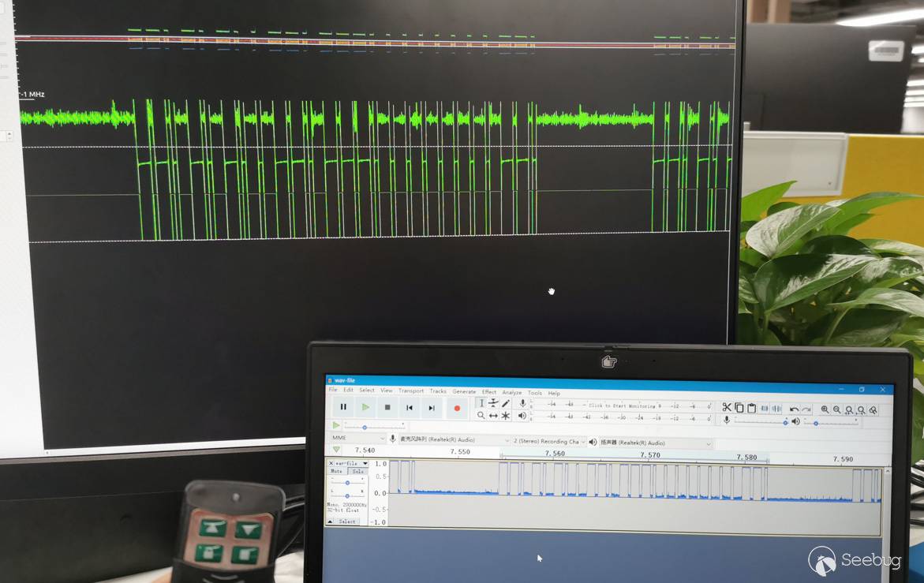Zoom out of the waveform
924x583 pixels.
click(x=836, y=409)
